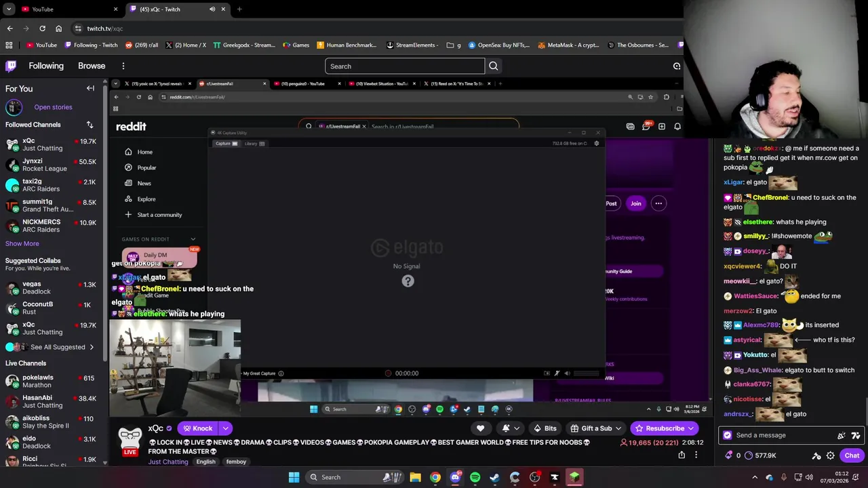Open the Bits purchase button
The height and width of the screenshot is (488, 868).
tap(545, 428)
